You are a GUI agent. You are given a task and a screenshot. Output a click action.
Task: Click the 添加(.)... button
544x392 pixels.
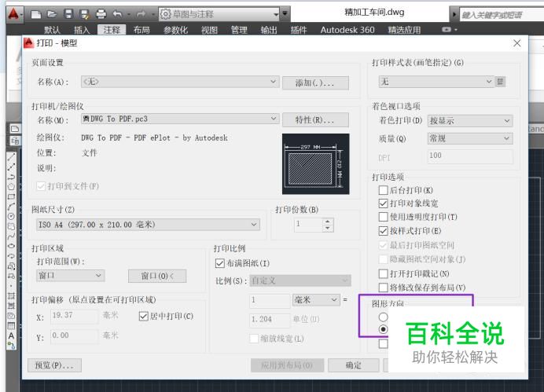click(315, 83)
